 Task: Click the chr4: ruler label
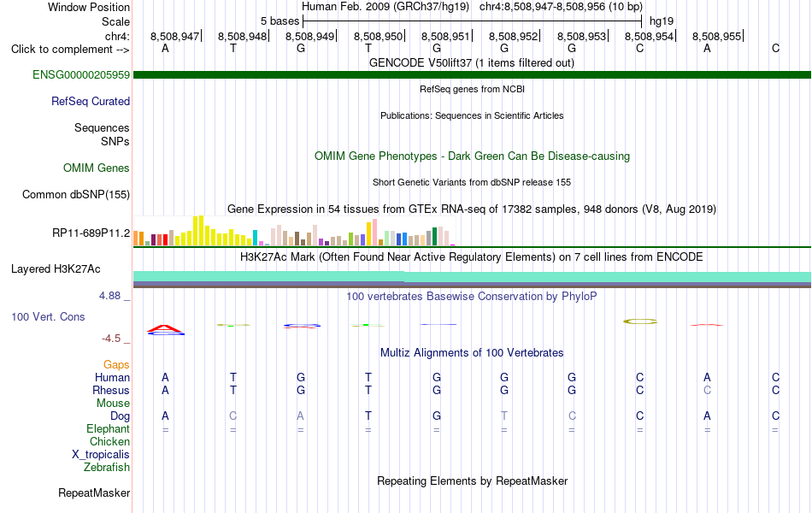pyautogui.click(x=118, y=36)
